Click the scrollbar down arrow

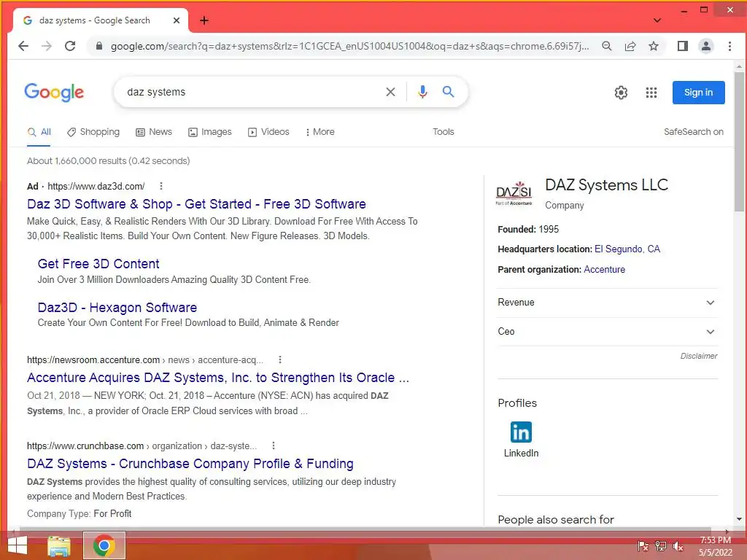(x=739, y=519)
